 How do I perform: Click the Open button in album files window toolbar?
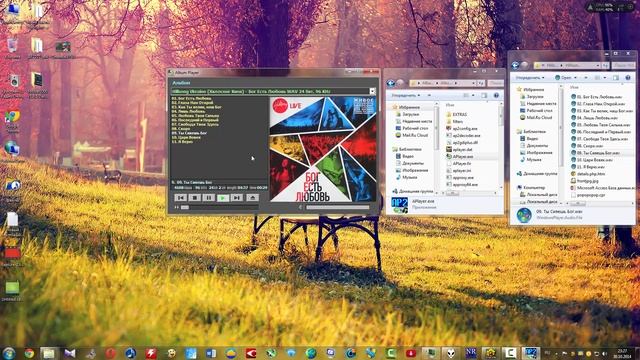tap(563, 78)
